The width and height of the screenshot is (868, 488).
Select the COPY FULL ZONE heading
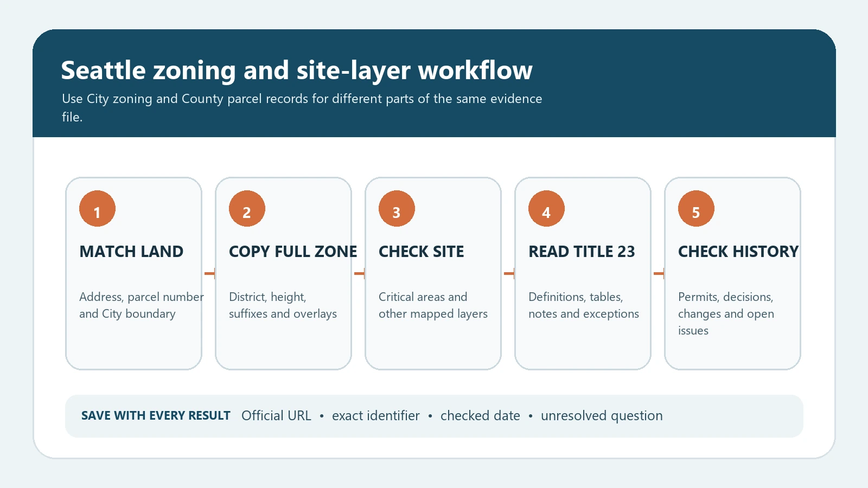coord(293,252)
